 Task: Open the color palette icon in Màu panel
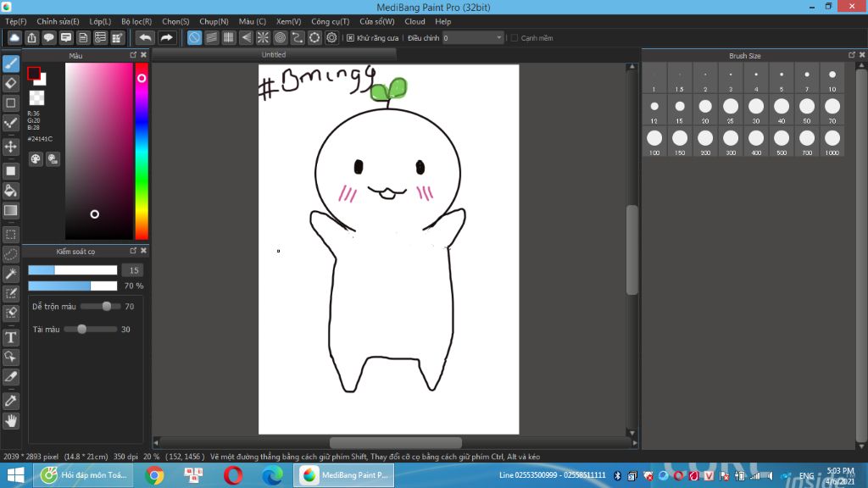36,159
